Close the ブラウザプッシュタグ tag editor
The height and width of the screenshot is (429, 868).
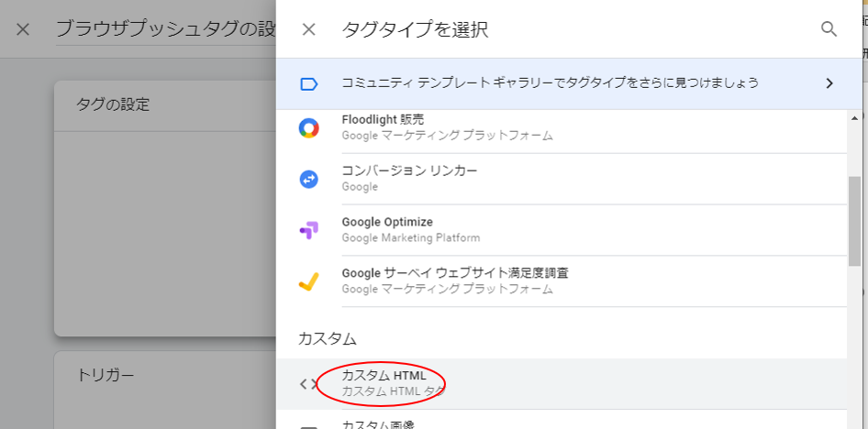[23, 29]
